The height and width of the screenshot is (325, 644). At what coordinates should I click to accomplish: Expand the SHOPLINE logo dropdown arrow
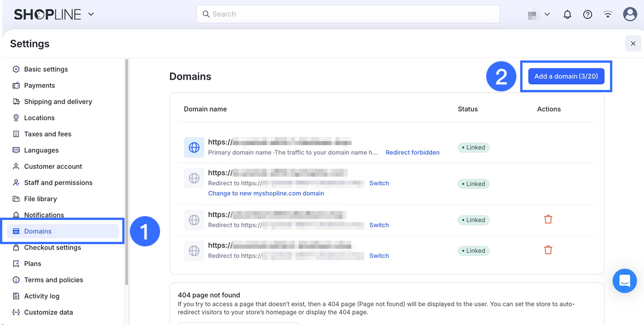(91, 14)
